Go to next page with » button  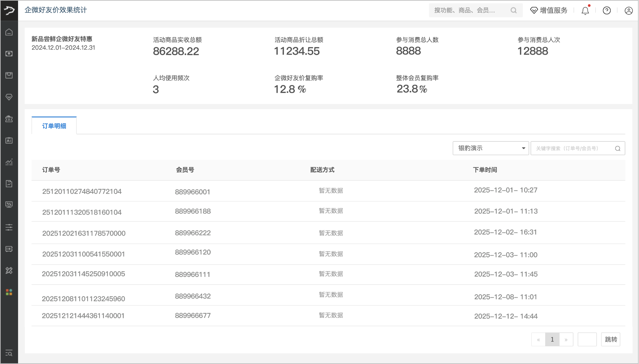point(566,339)
